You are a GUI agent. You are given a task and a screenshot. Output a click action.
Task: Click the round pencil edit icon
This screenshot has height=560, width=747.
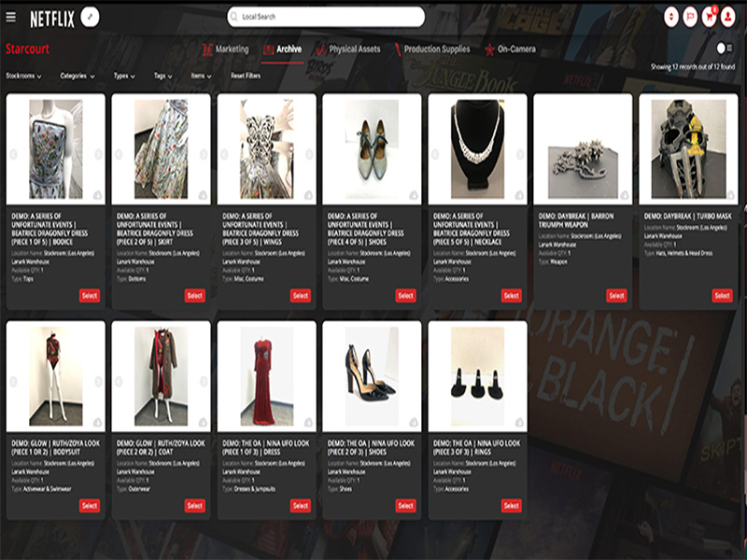(x=90, y=17)
